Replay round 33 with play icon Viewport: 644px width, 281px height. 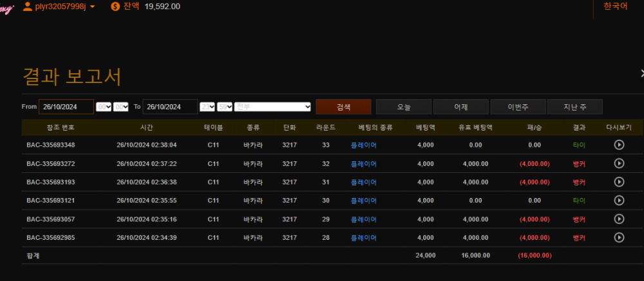(x=619, y=145)
